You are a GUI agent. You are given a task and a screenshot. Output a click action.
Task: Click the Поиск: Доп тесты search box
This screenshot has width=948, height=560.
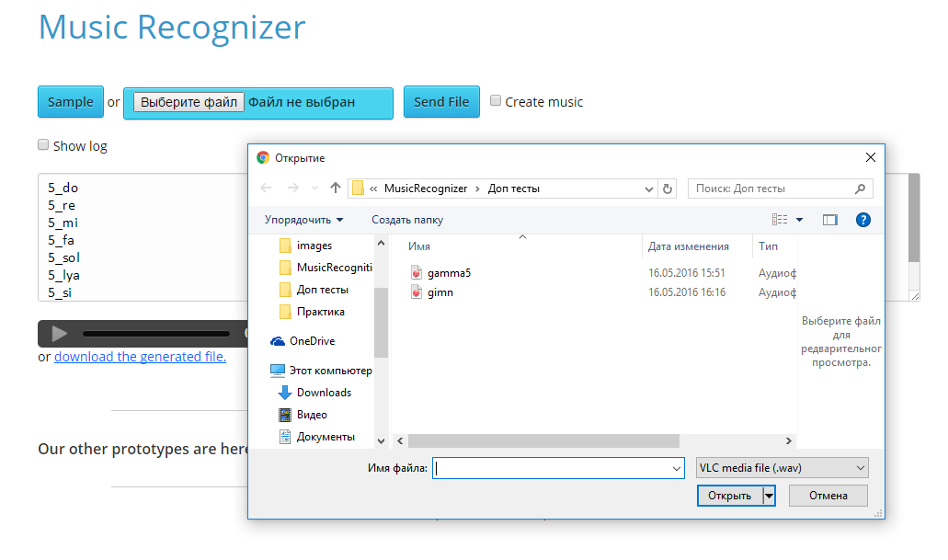(780, 189)
